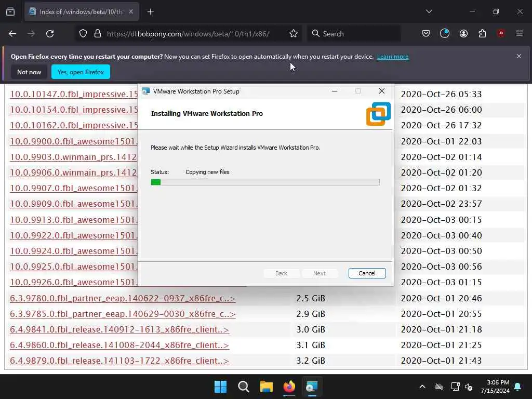The width and height of the screenshot is (532, 399).
Task: Open a new tab with plus button
Action: (151, 12)
